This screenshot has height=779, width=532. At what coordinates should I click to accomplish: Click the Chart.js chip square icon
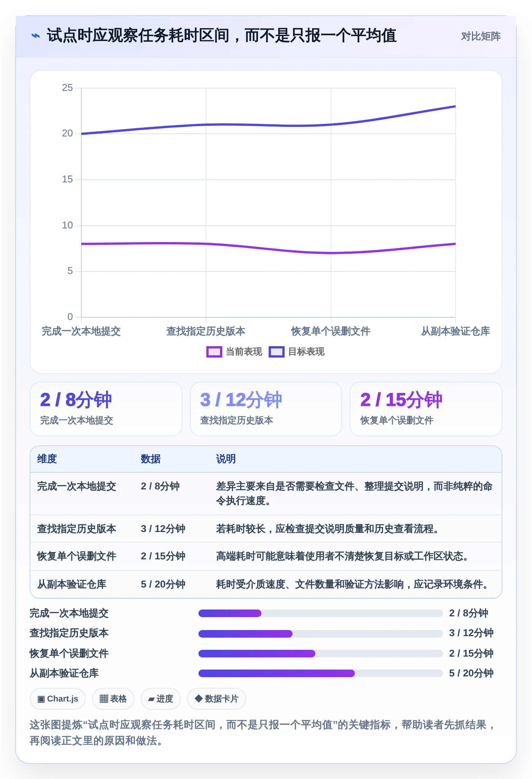click(41, 699)
